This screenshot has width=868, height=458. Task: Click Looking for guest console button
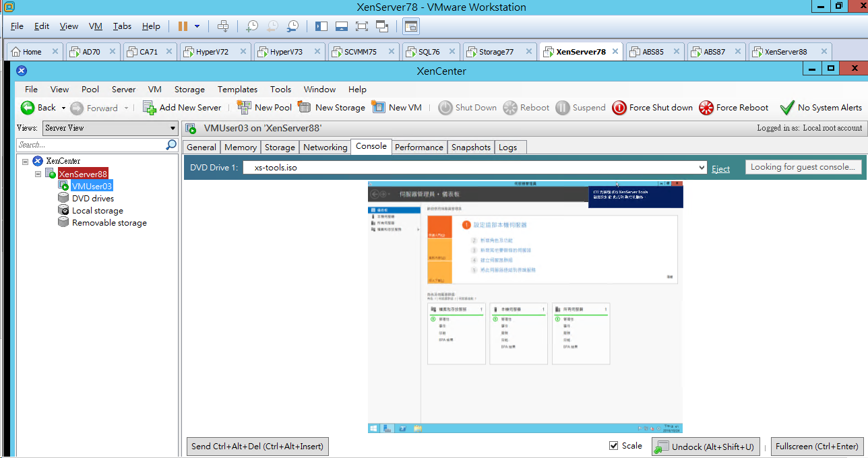pyautogui.click(x=803, y=167)
